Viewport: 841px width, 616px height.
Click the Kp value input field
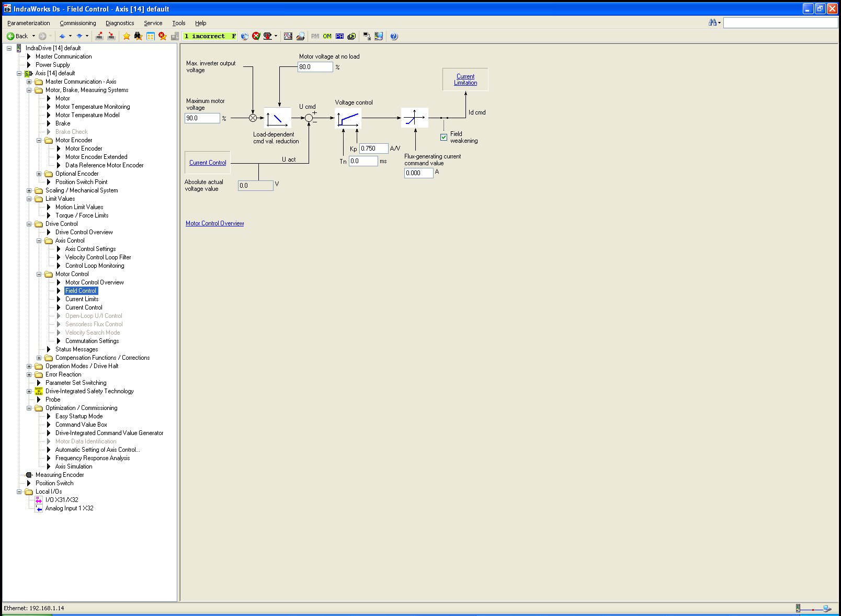point(373,149)
